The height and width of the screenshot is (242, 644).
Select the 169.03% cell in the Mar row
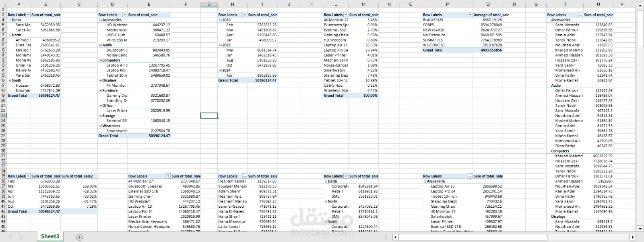pyautogui.click(x=79, y=186)
